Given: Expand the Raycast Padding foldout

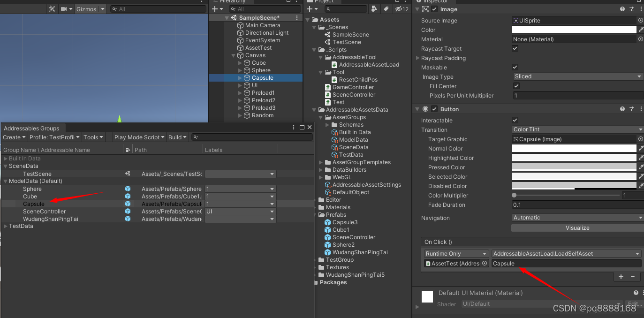Looking at the screenshot, I should tap(417, 58).
